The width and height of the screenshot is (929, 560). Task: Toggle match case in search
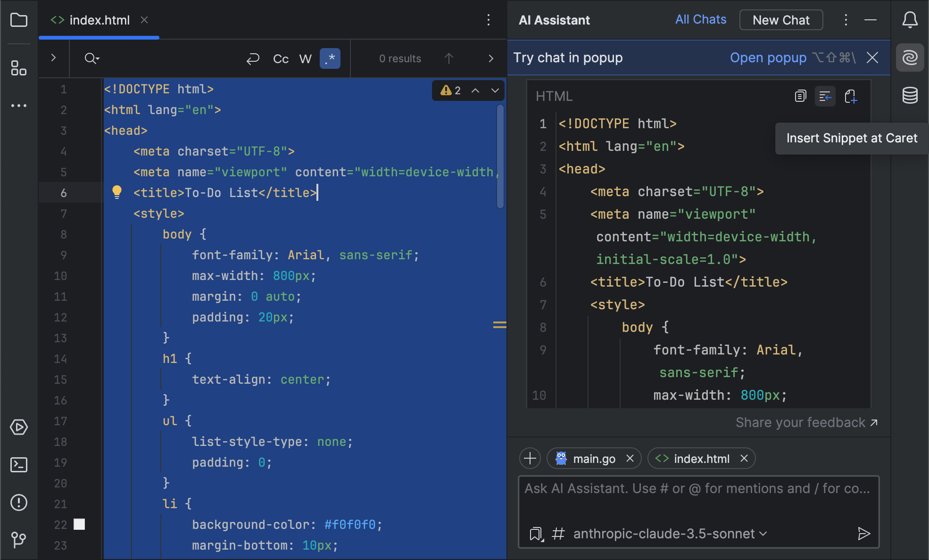[x=281, y=58]
